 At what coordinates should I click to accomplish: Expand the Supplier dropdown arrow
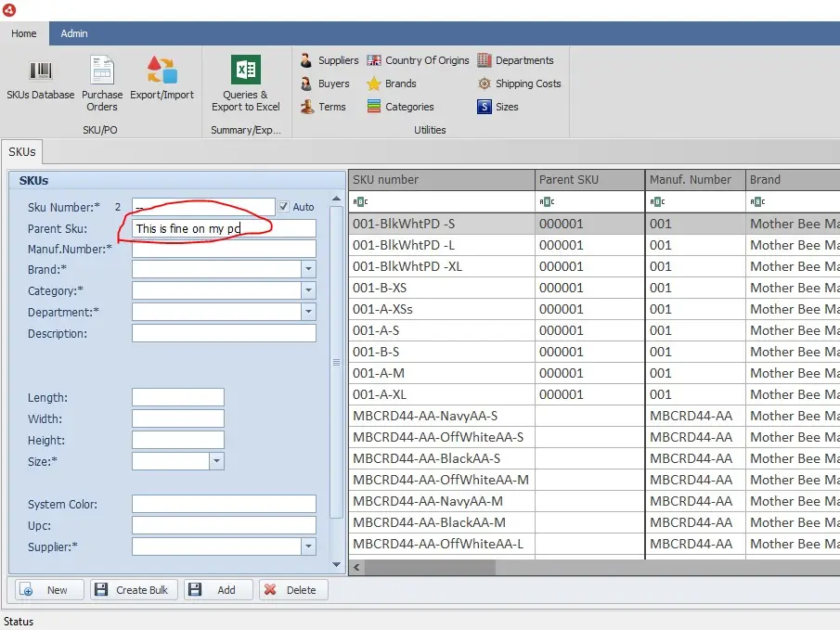[308, 546]
